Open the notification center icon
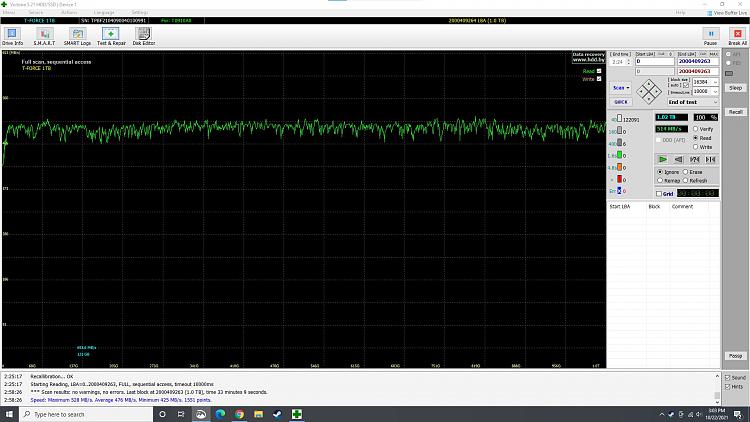 coord(738,414)
